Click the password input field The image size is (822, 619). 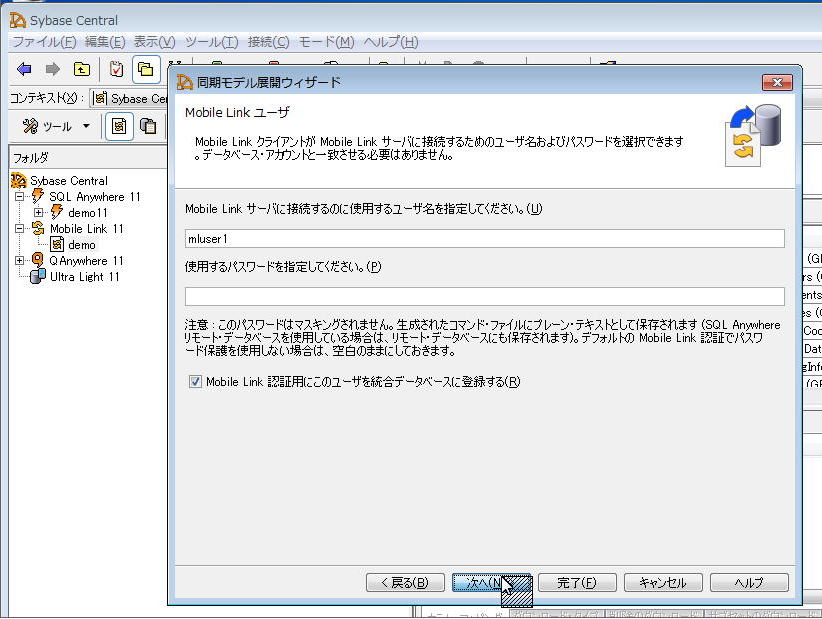click(x=484, y=296)
